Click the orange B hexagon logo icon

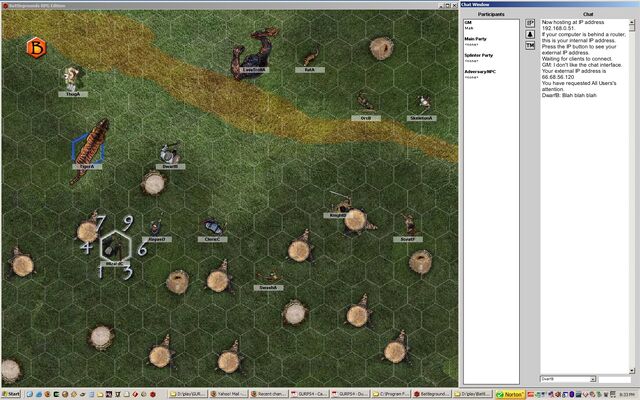36,48
